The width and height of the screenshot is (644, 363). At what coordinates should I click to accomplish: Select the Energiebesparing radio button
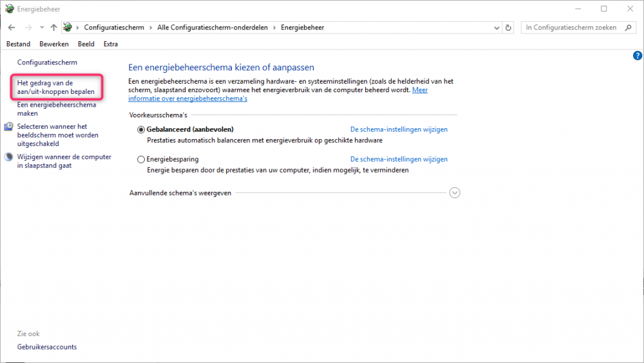coord(141,160)
